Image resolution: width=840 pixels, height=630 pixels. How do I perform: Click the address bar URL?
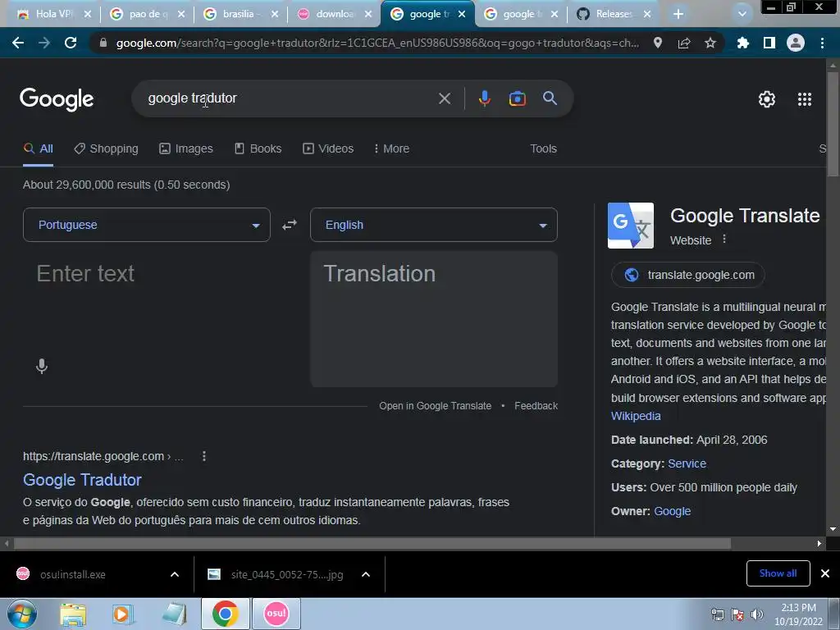[x=377, y=43]
